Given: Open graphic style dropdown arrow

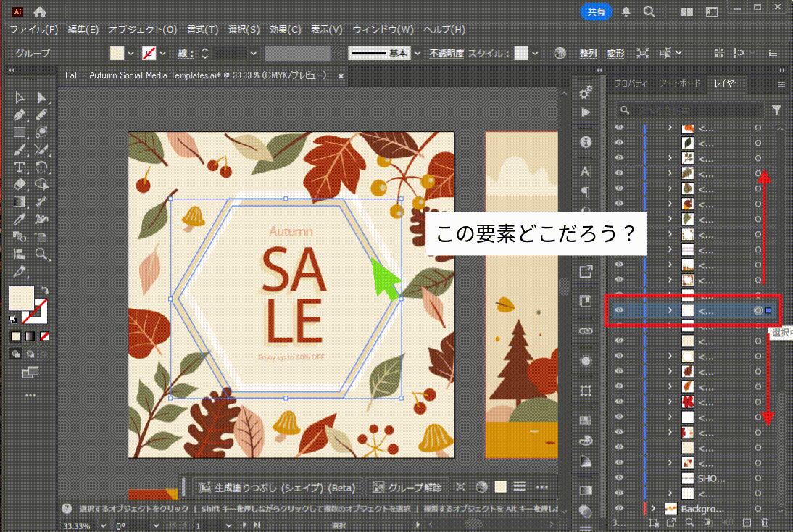Looking at the screenshot, I should click(x=535, y=53).
